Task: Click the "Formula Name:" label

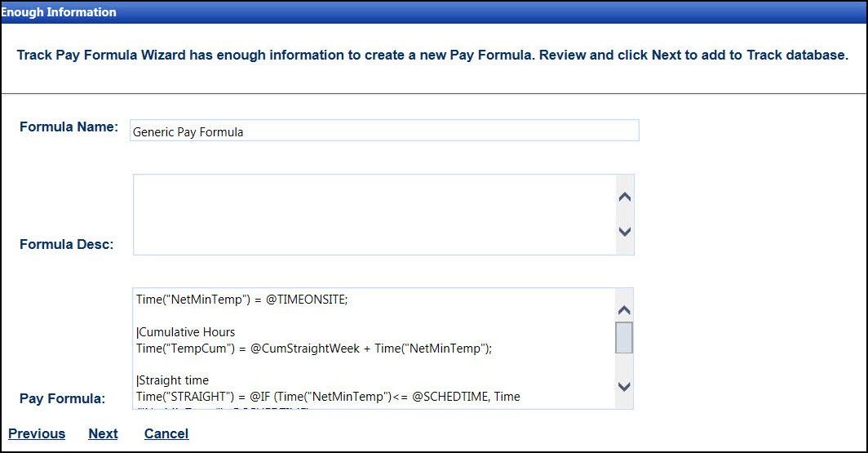Action: click(x=69, y=127)
